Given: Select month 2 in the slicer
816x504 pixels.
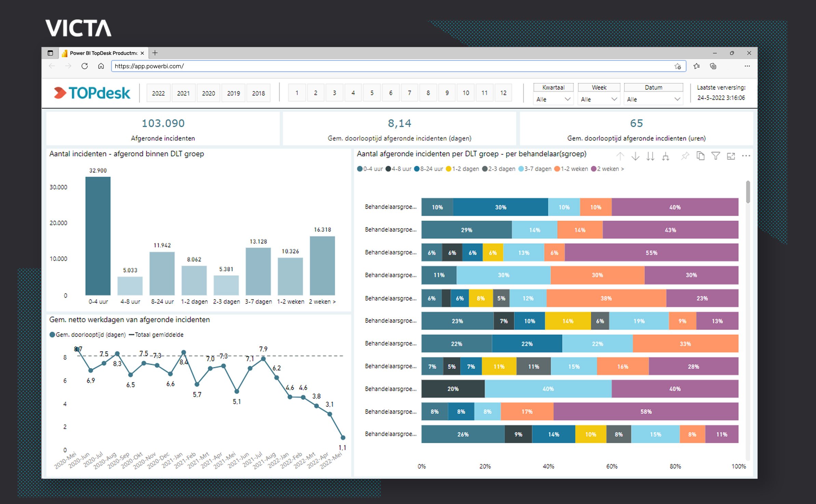Looking at the screenshot, I should click(x=316, y=93).
